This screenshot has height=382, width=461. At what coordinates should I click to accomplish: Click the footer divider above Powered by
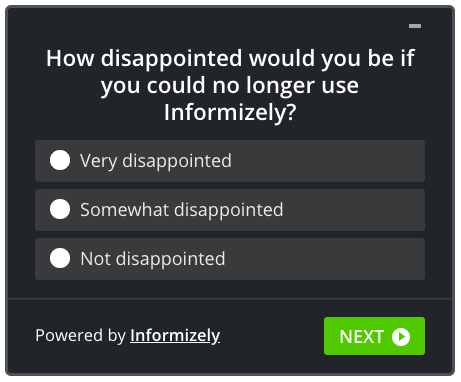click(x=230, y=298)
